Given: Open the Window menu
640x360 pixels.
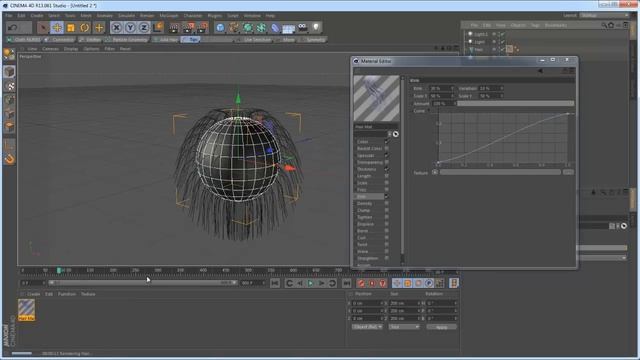Looking at the screenshot, I should pyautogui.click(x=252, y=16).
